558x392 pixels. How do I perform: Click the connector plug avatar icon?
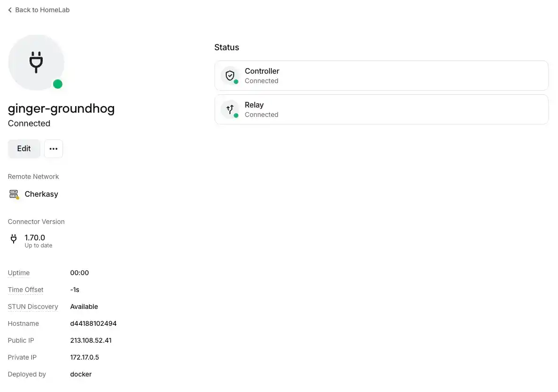click(36, 62)
